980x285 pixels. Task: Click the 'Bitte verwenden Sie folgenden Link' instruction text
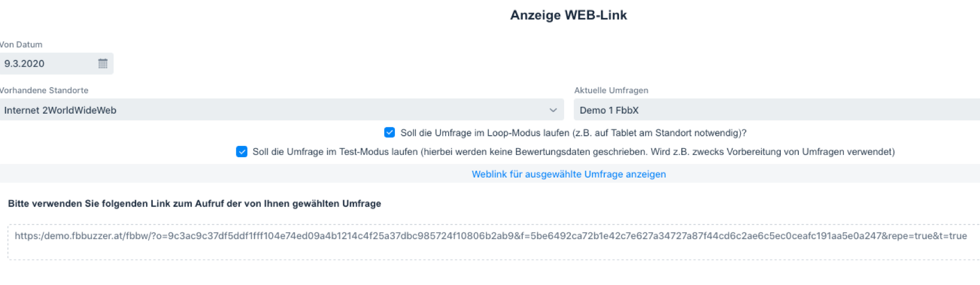pyautogui.click(x=194, y=204)
